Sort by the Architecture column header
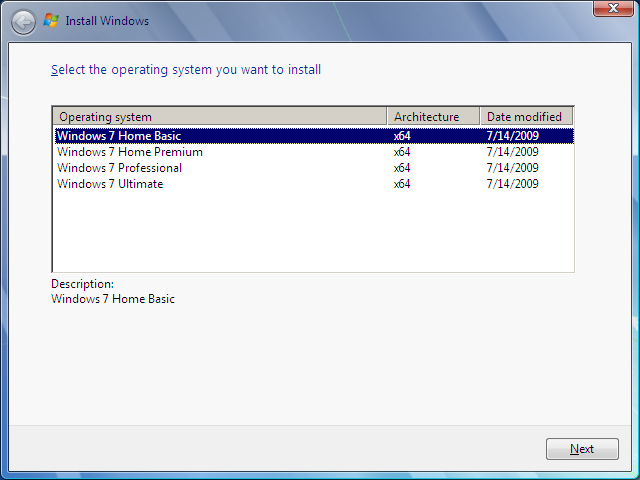Viewport: 640px width, 480px height. [433, 117]
